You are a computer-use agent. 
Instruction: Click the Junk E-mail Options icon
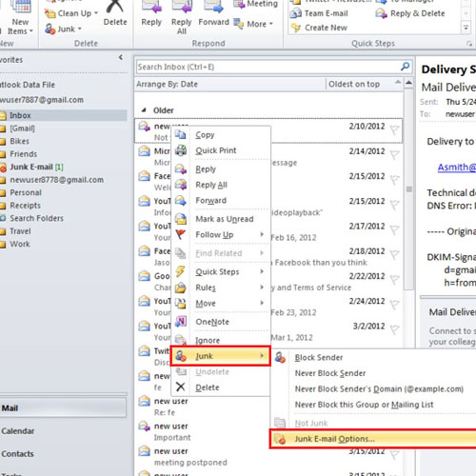tap(280, 439)
